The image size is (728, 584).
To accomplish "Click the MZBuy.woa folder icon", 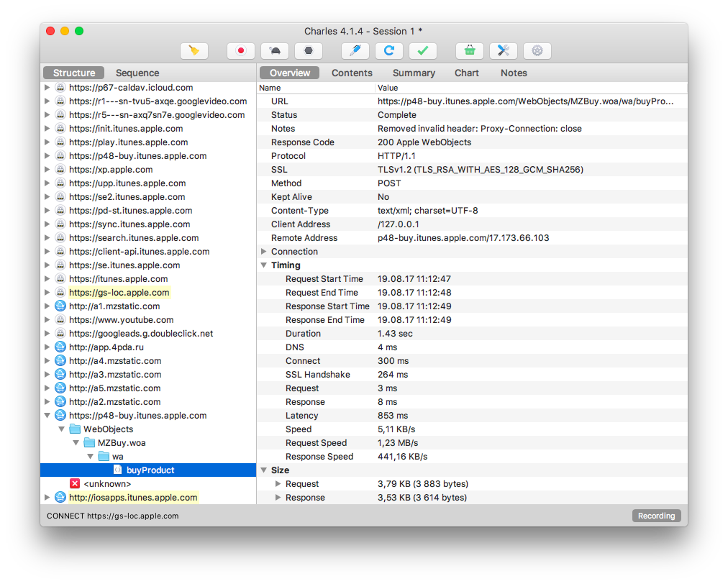I will click(x=89, y=443).
